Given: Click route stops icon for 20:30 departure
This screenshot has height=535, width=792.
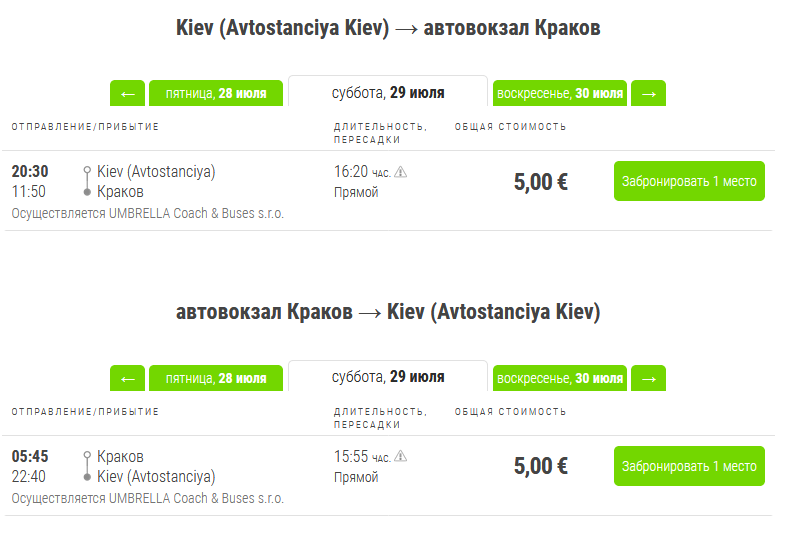Looking at the screenshot, I should (x=88, y=181).
